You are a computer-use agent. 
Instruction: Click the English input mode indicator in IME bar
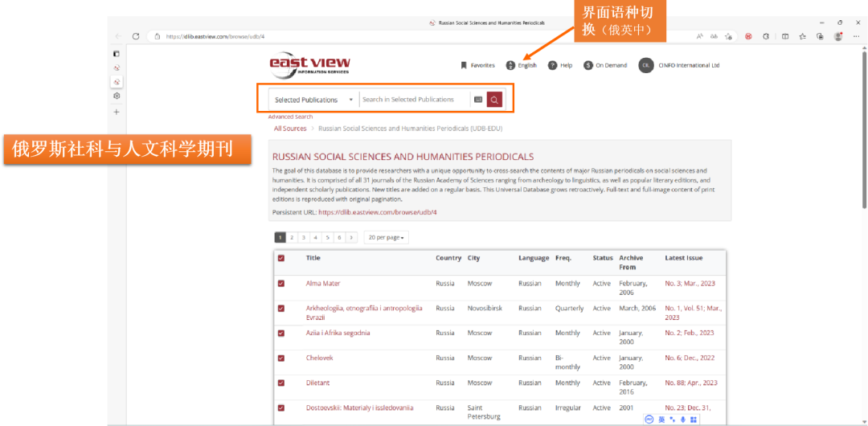point(661,420)
